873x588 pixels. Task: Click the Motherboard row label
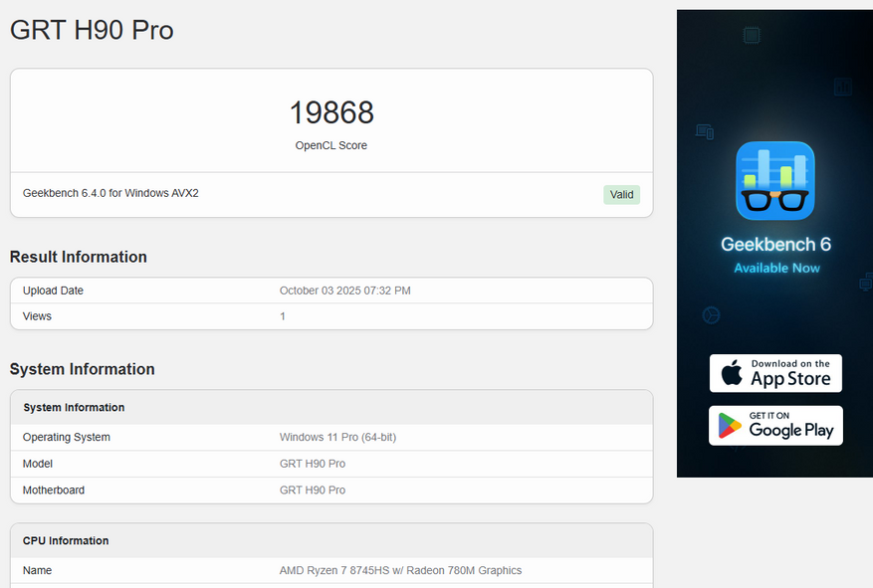pyautogui.click(x=54, y=490)
